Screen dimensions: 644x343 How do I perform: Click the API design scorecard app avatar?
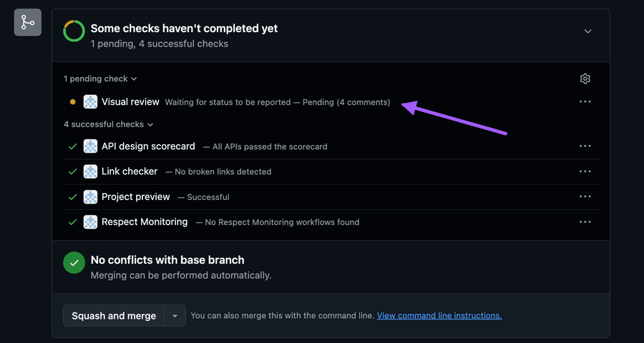click(x=90, y=146)
